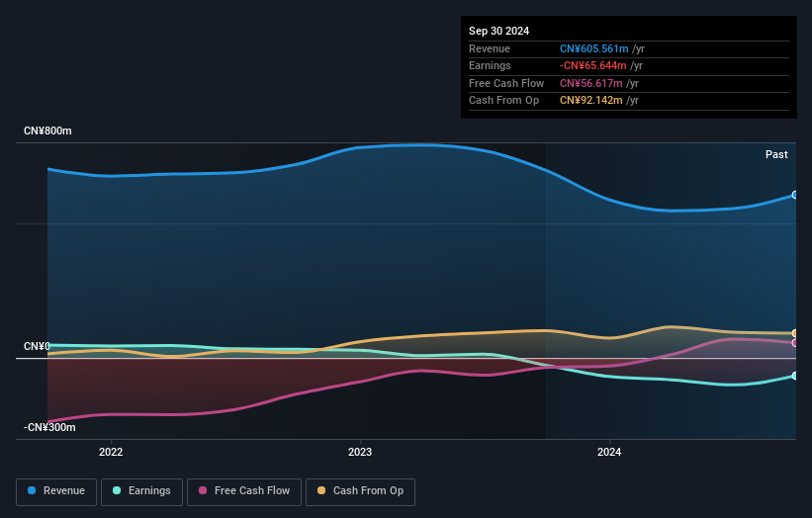Click the Past label on chart
Image resolution: width=812 pixels, height=518 pixels.
pos(776,154)
